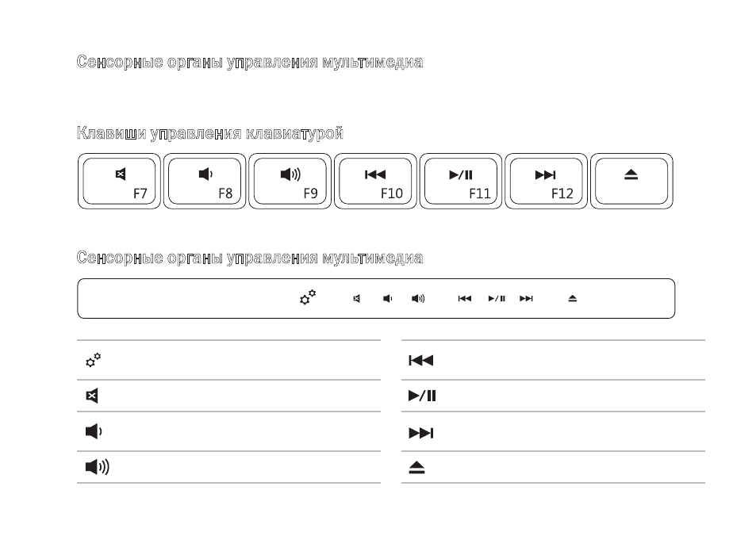756x536 pixels.
Task: Click the F11 play/pause key
Action: pos(460,182)
